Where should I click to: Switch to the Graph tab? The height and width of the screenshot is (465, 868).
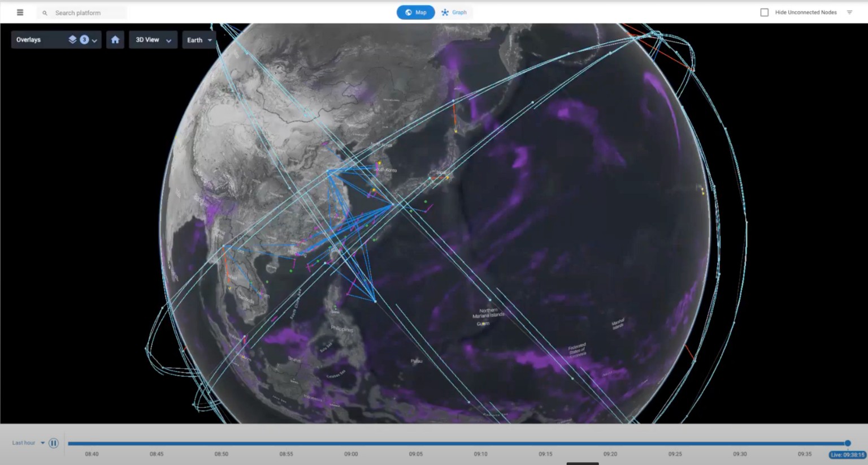[454, 12]
